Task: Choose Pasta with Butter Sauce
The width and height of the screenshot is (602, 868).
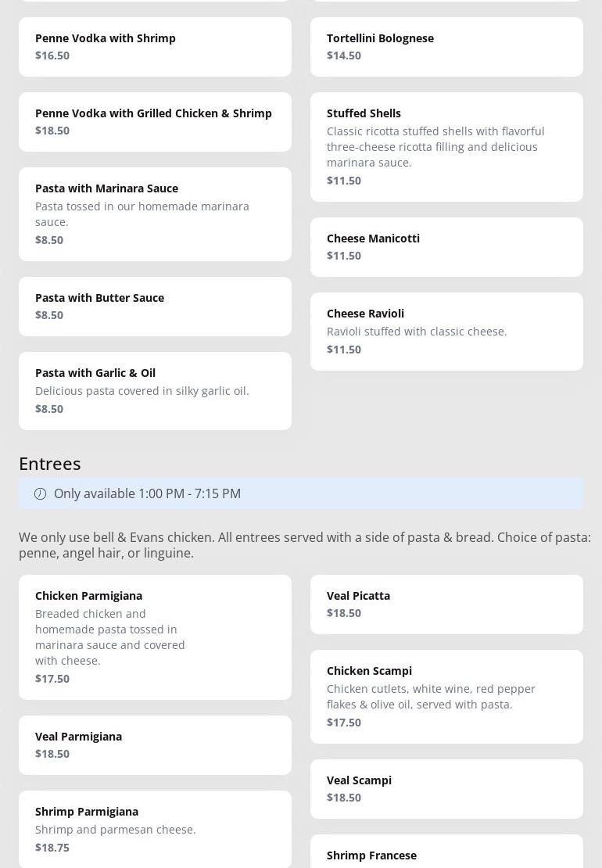Action: point(155,307)
